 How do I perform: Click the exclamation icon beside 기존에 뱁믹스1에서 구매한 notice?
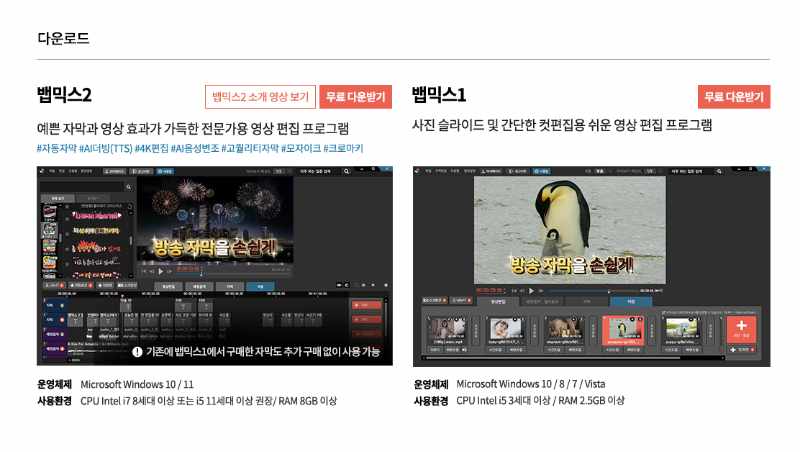click(x=137, y=352)
